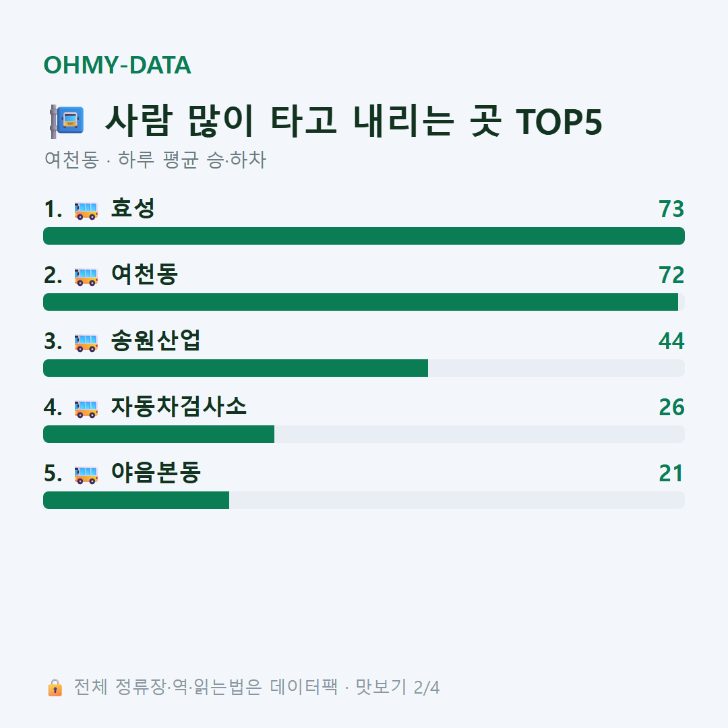Click the progress bar under 자동차검사소
The height and width of the screenshot is (728, 728).
364,434
